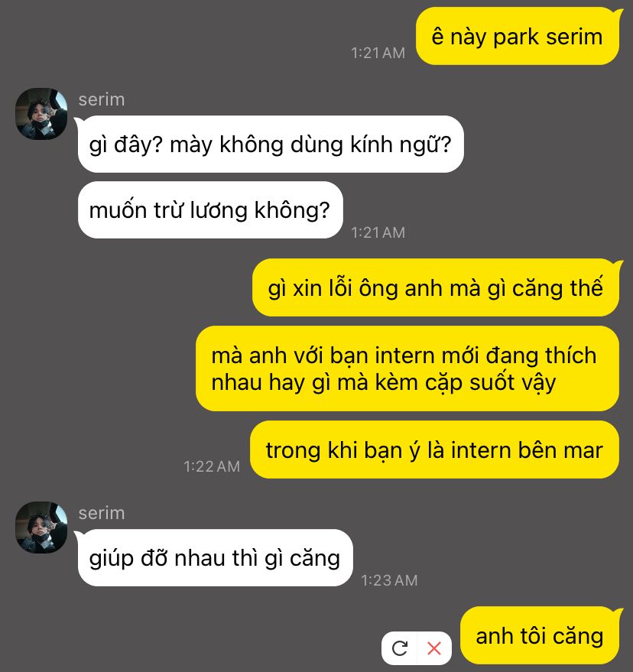Viewport: 633px width, 672px height.
Task: Tap the 1:21 AM timestamp beside top message
Action: click(x=378, y=53)
